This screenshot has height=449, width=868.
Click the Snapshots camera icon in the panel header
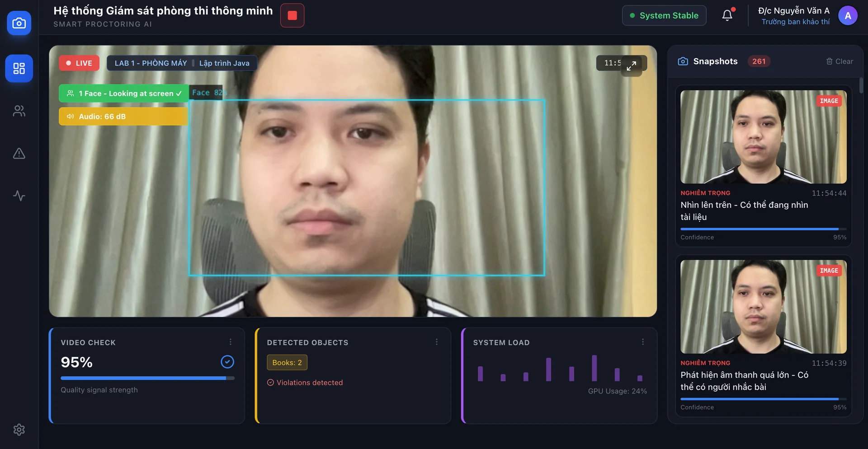tap(682, 61)
